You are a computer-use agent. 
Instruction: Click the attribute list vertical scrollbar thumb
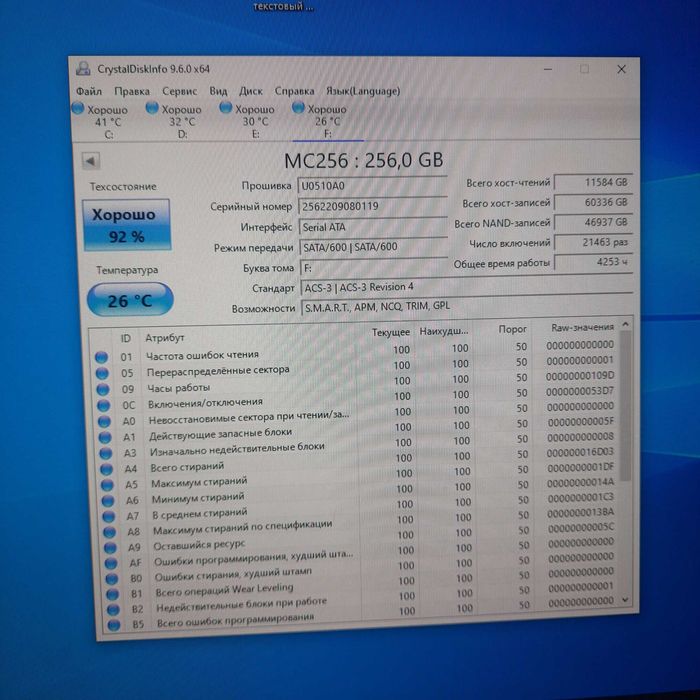tap(625, 406)
